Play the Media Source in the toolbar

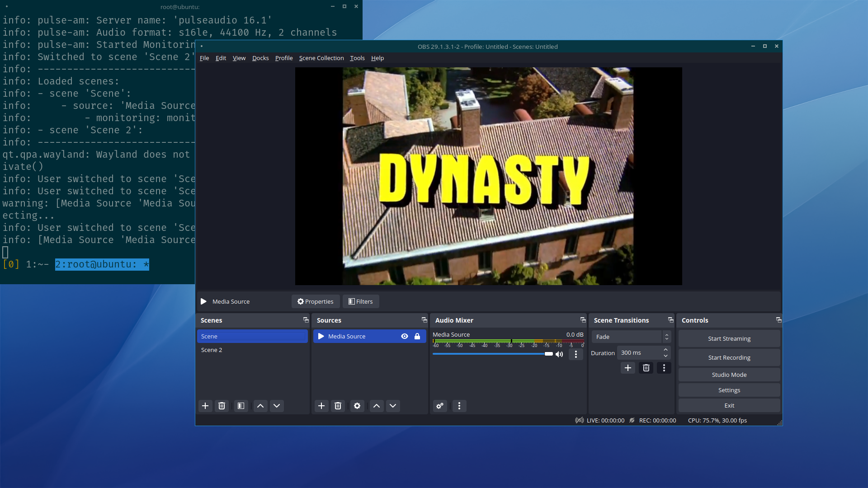pos(203,301)
